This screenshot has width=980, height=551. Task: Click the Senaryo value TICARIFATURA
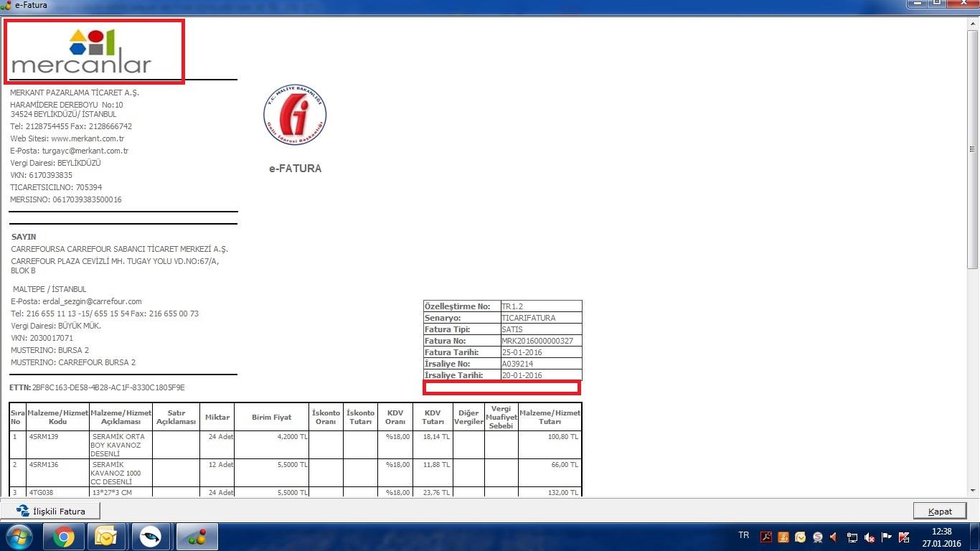[529, 318]
